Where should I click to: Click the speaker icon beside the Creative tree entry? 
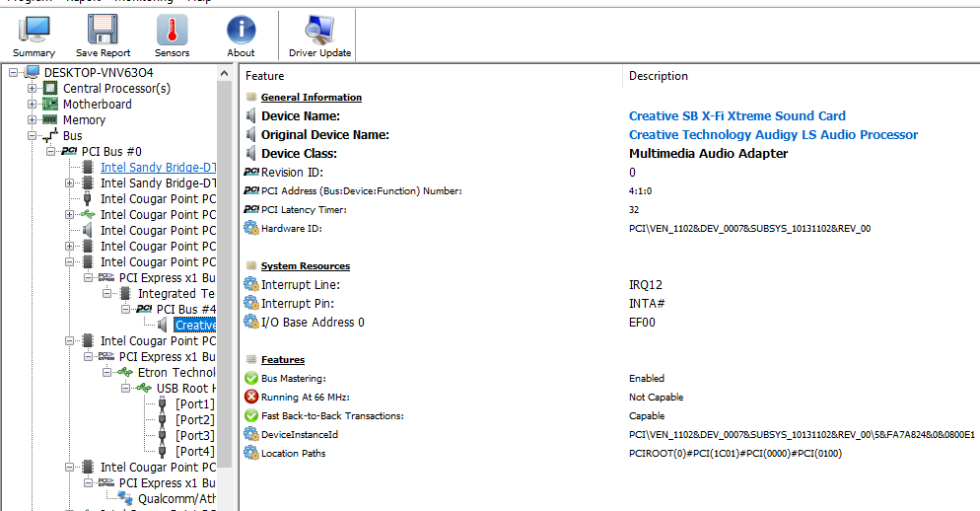click(163, 325)
